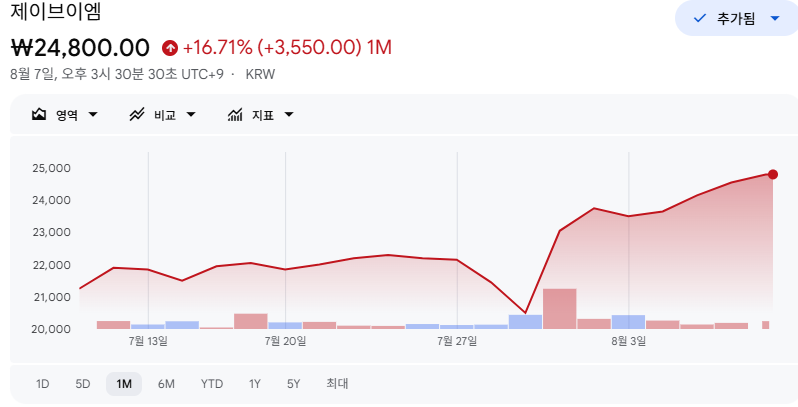Click the 7월 27일 axis label
The width and height of the screenshot is (798, 407).
point(457,341)
